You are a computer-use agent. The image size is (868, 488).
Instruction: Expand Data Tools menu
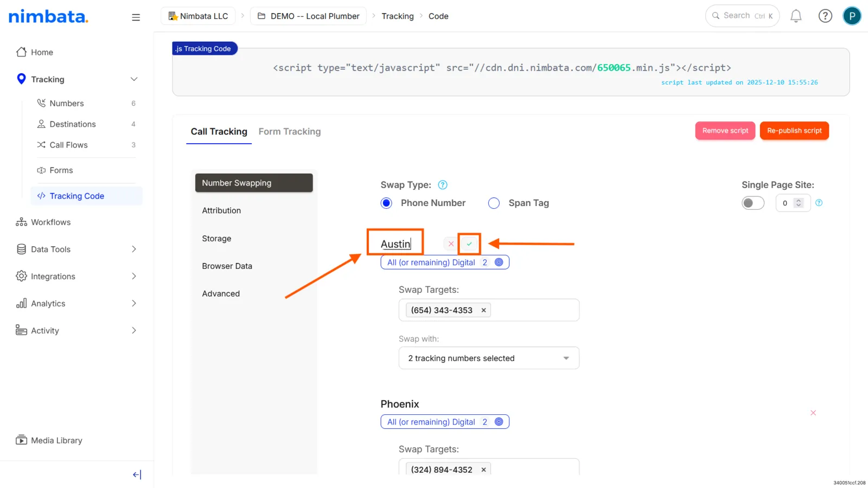(134, 249)
